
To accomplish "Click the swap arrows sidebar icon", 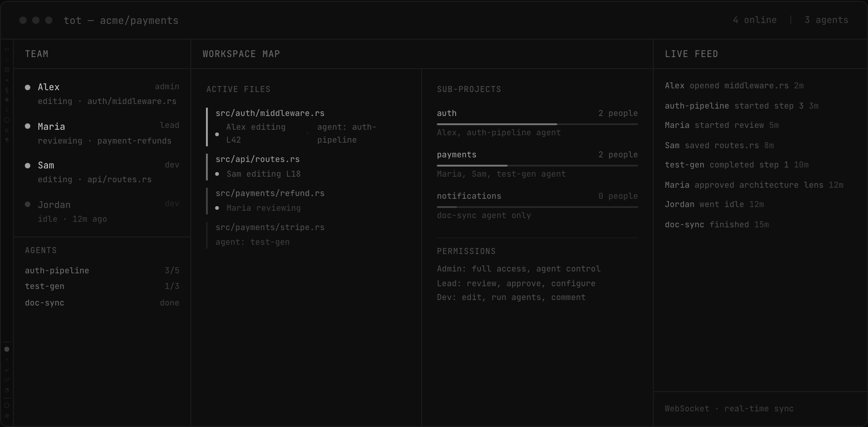I will pyautogui.click(x=7, y=380).
